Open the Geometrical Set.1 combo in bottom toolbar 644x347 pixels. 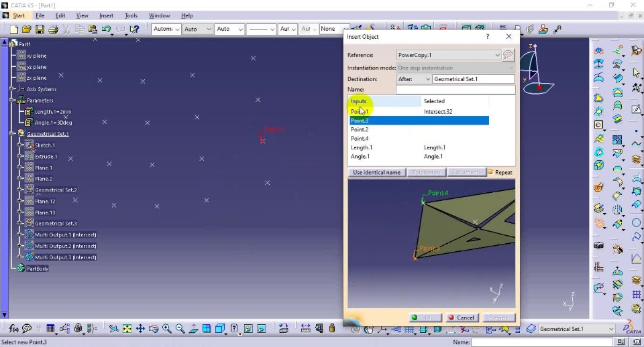610,329
